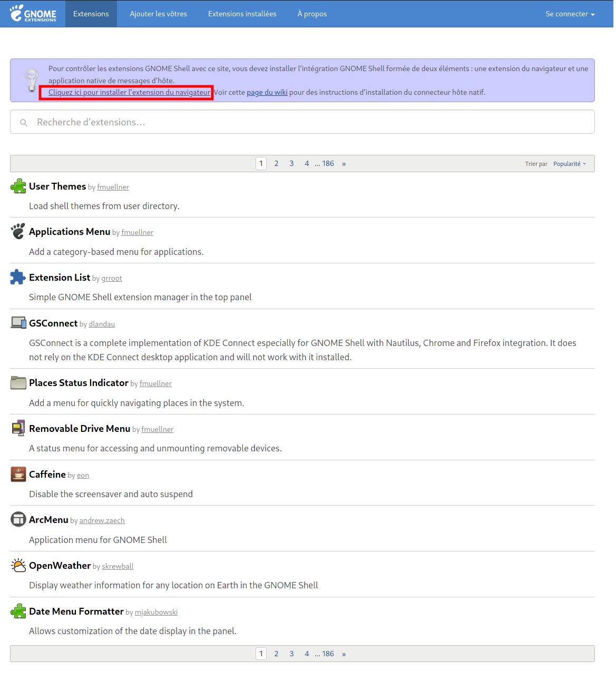Go to page 2 in top pagination
This screenshot has height=691, width=616.
(276, 164)
